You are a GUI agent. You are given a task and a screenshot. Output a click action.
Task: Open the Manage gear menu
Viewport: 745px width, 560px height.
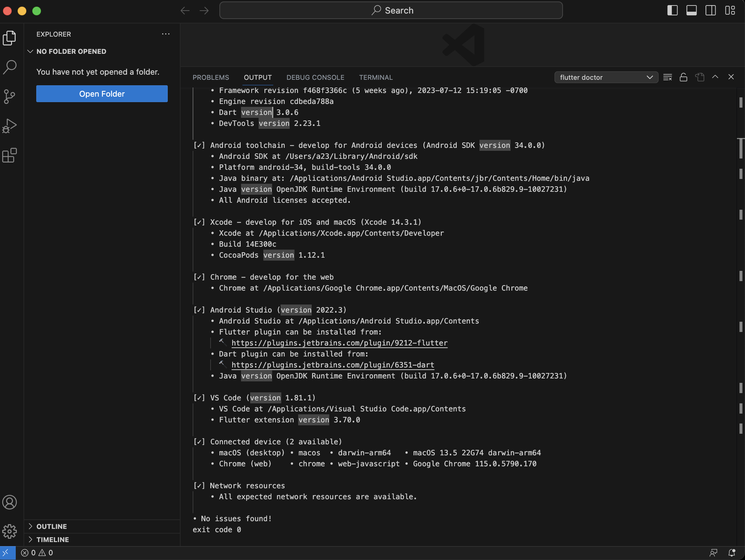10,531
